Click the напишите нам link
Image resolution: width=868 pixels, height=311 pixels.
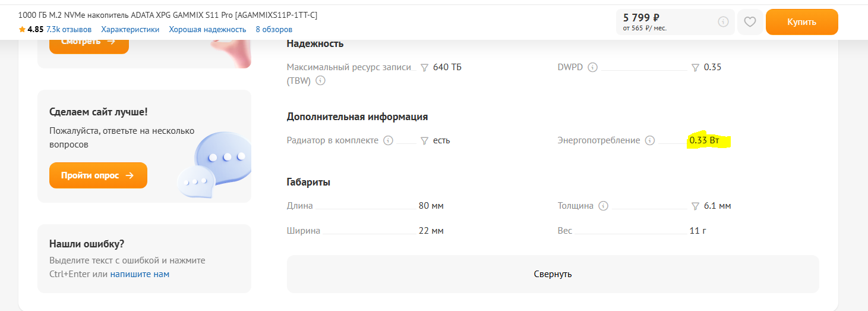140,274
